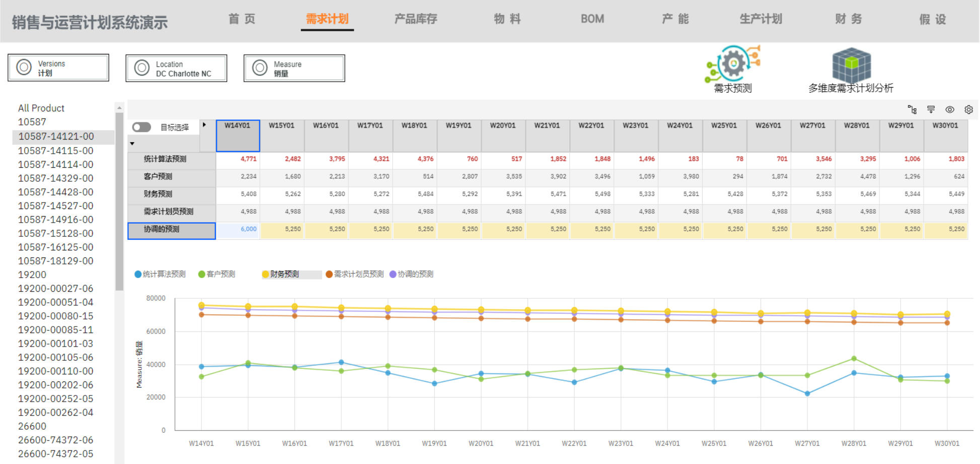
Task: Select the 6,000 cell in 协调的预测 row
Action: pyautogui.click(x=238, y=229)
